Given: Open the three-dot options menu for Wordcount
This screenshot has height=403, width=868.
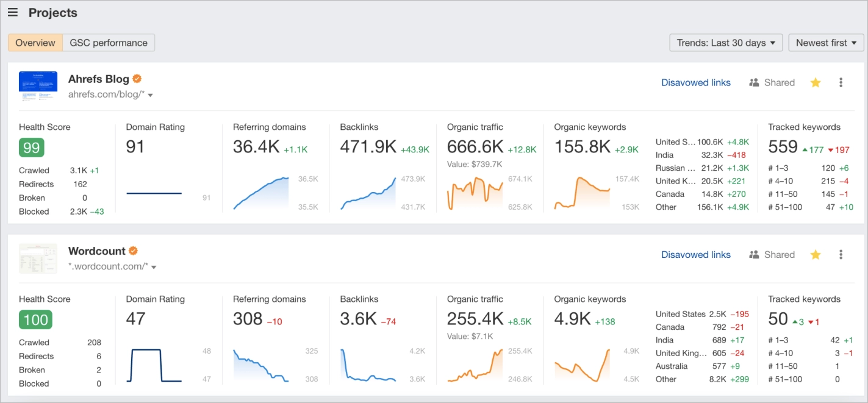Looking at the screenshot, I should pos(841,254).
